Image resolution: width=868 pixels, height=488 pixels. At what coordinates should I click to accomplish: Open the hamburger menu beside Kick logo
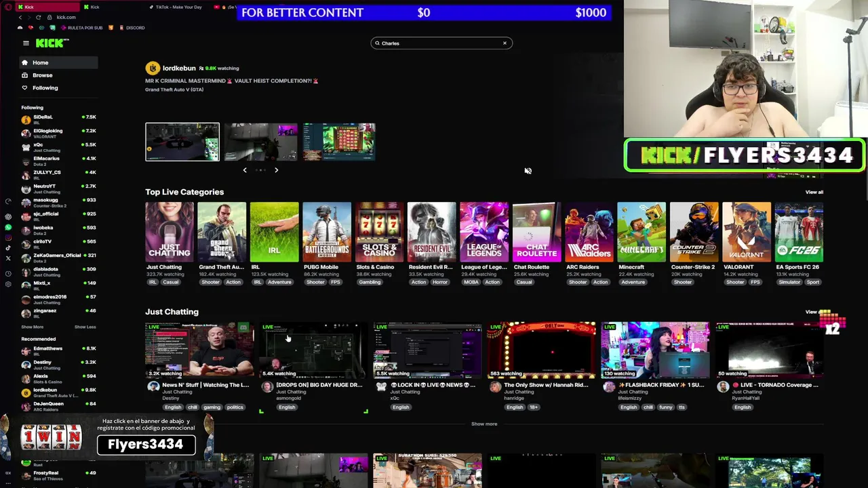point(26,43)
